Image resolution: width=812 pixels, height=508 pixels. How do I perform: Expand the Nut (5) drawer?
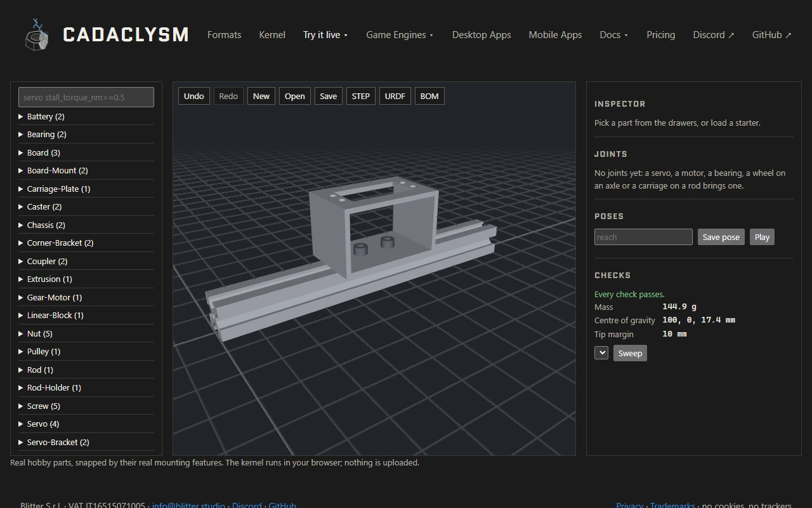pyautogui.click(x=86, y=333)
